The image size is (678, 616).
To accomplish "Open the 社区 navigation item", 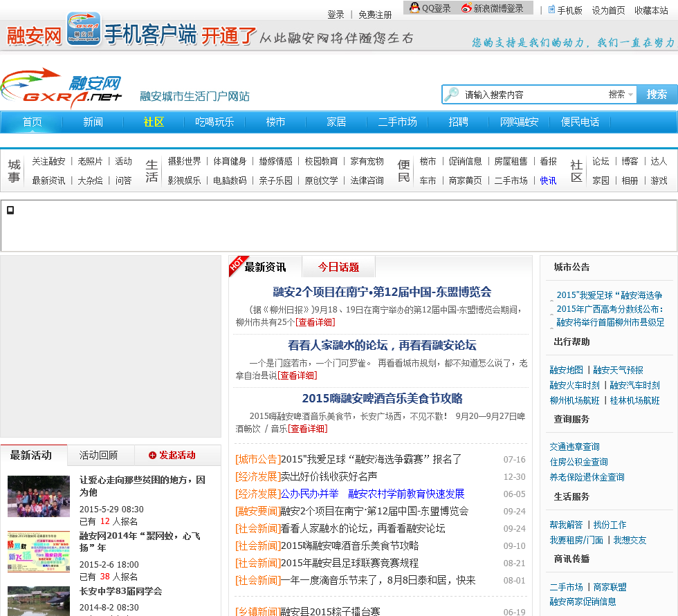I will pos(154,122).
